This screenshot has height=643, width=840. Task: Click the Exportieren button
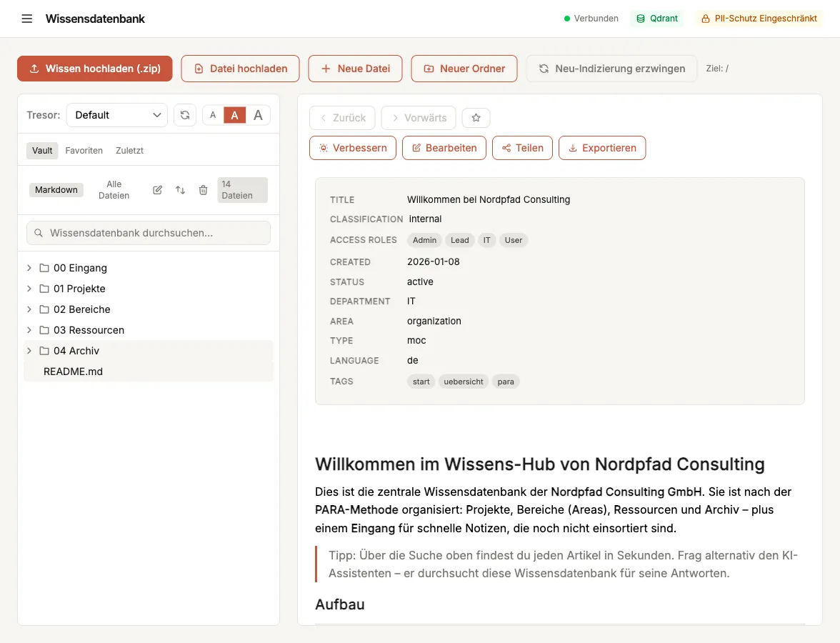pyautogui.click(x=602, y=148)
